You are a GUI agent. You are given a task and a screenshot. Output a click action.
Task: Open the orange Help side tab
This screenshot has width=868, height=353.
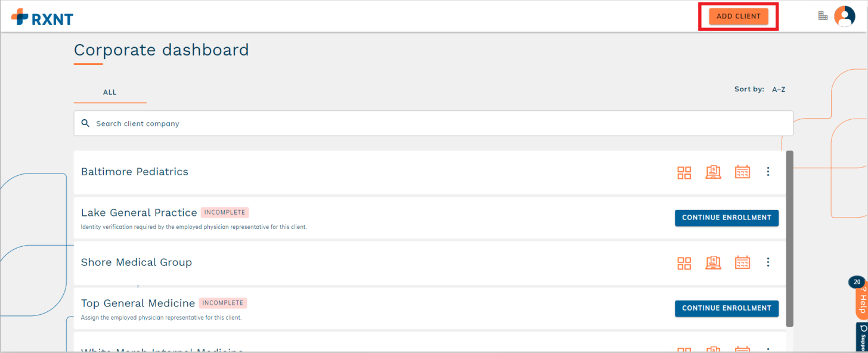point(862,302)
